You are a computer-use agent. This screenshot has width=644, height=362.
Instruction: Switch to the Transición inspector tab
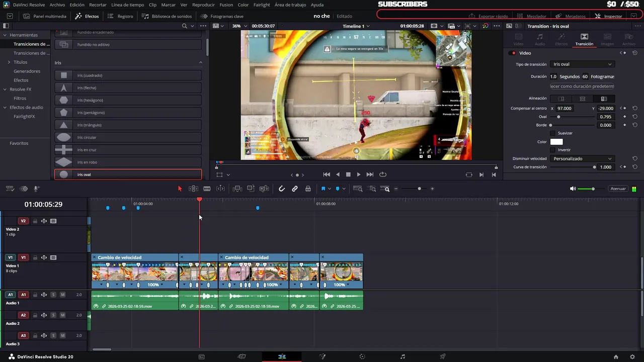[584, 39]
